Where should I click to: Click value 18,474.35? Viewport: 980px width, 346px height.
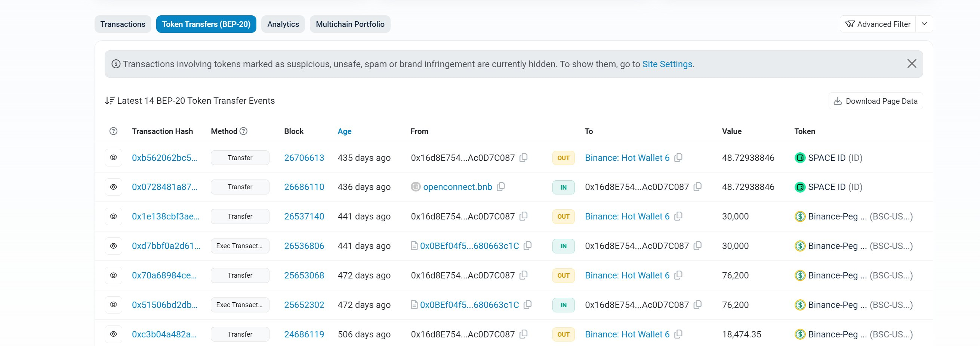pos(741,334)
